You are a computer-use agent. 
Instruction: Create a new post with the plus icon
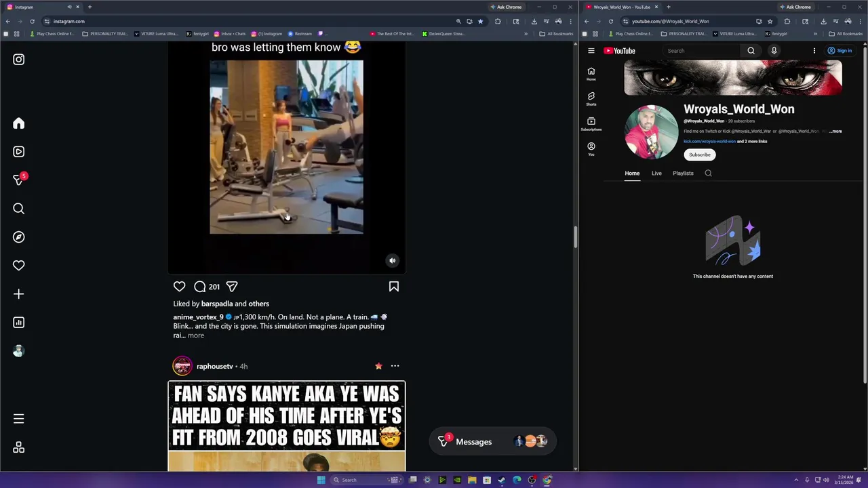[18, 294]
